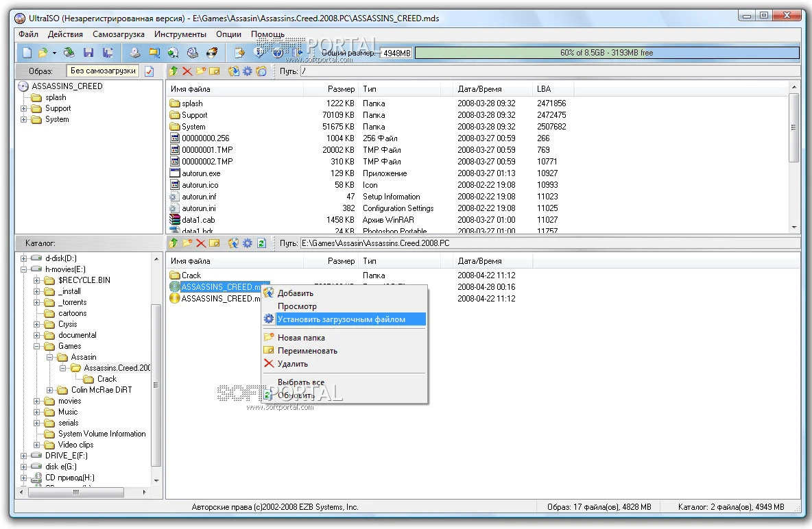
Task: Select autorun.exe in the image file list
Action: (201, 173)
